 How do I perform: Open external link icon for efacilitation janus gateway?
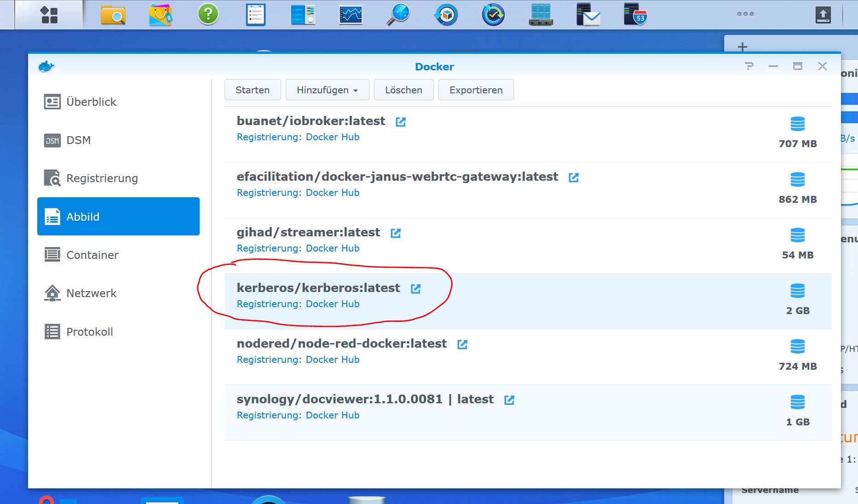tap(574, 178)
